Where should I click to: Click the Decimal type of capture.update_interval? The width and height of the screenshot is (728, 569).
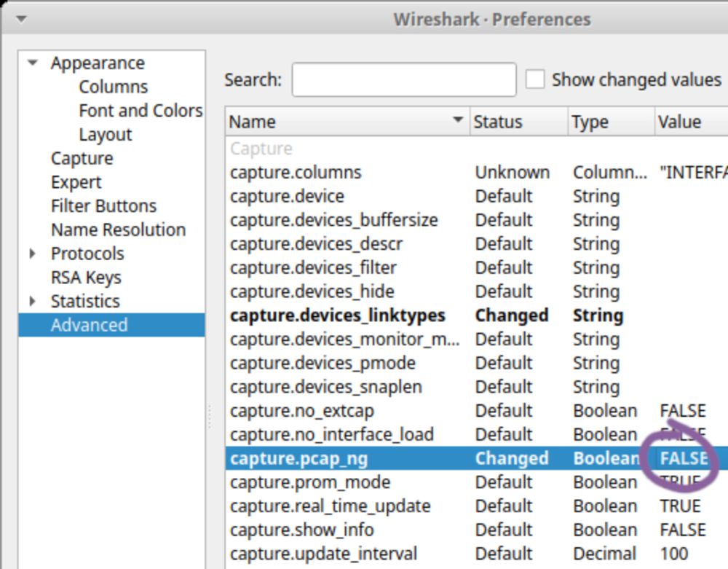click(604, 554)
